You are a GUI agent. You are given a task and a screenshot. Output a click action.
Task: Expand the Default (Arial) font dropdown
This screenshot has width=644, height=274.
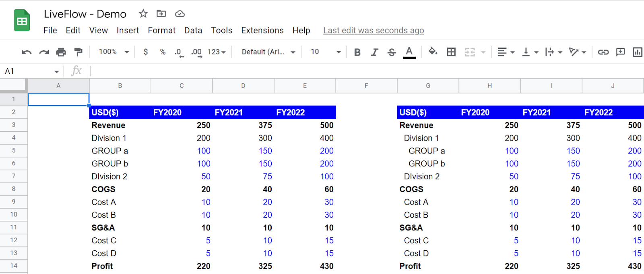point(268,52)
